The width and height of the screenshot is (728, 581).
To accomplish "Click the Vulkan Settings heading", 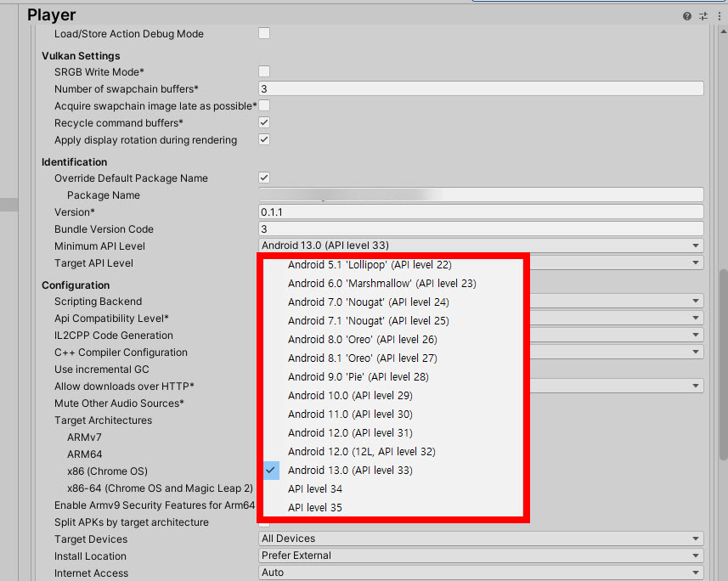I will coord(81,56).
